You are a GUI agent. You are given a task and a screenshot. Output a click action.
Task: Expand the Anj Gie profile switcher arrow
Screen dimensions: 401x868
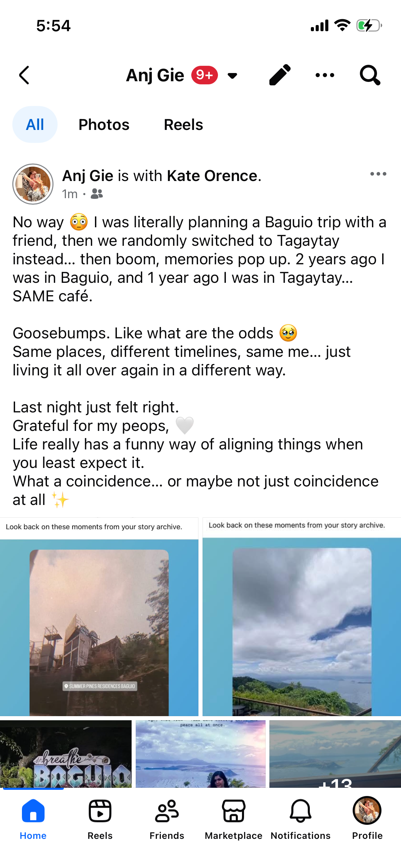[233, 76]
